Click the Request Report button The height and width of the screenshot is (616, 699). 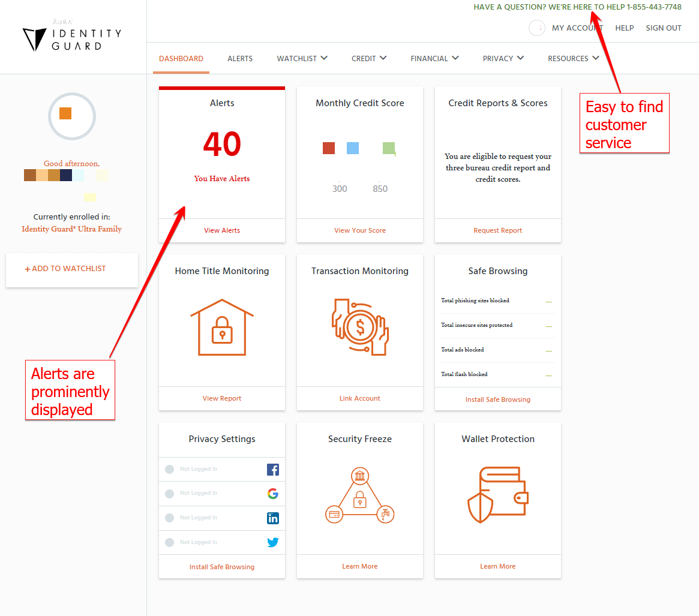[497, 230]
